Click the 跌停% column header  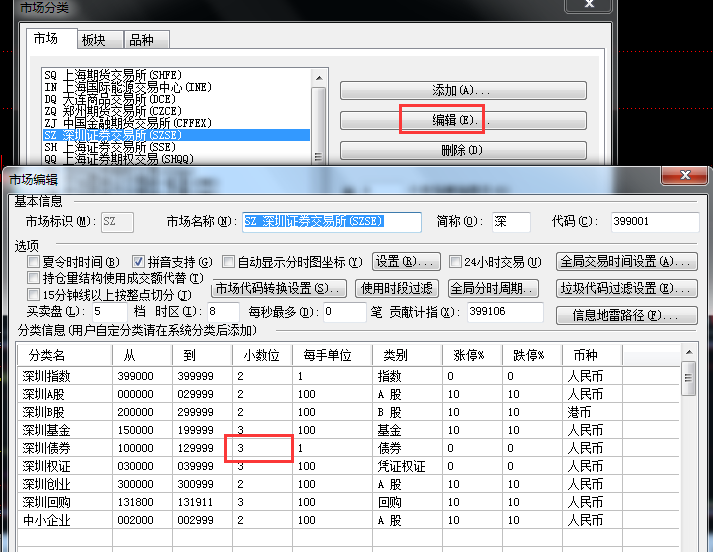[532, 355]
